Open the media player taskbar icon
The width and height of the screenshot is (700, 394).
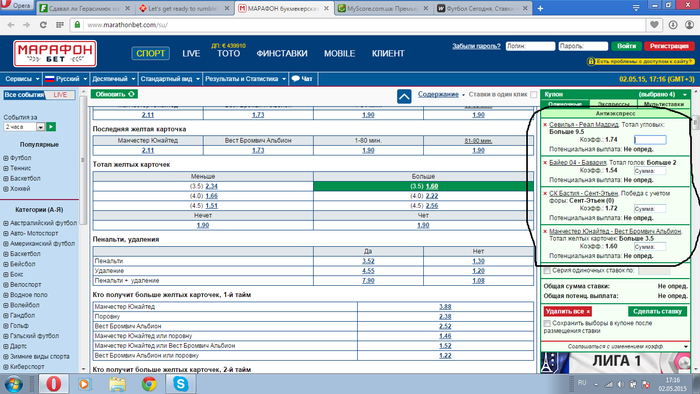pos(84,384)
